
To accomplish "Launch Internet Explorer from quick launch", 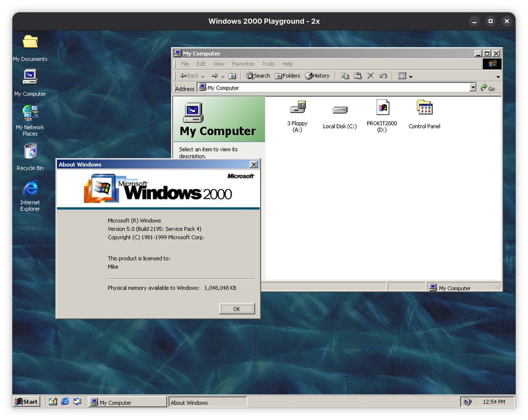I will pos(65,402).
